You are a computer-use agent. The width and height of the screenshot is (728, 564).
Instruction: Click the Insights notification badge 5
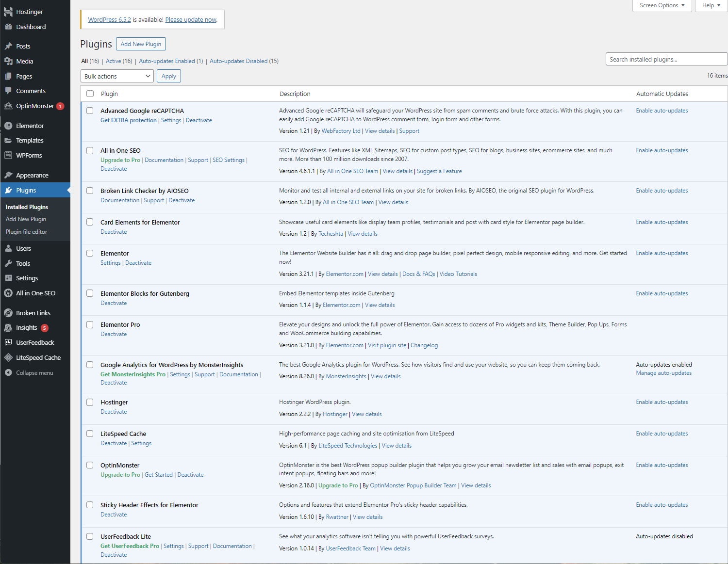(45, 328)
